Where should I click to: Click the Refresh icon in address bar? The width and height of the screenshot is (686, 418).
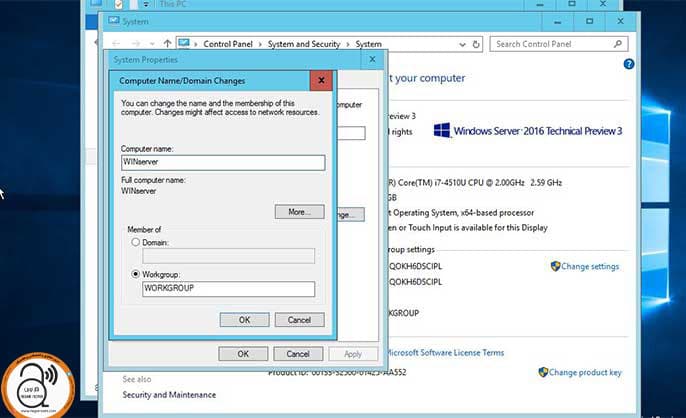[476, 44]
